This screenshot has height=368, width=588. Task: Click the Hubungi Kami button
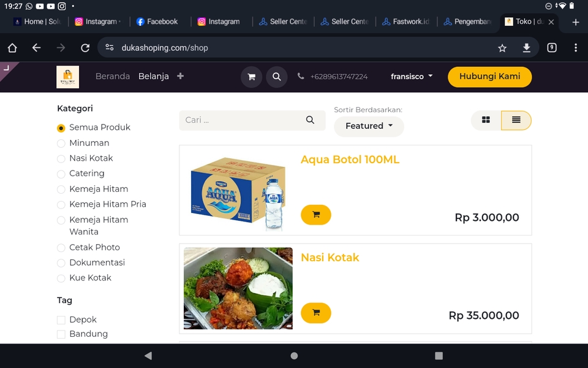click(x=489, y=77)
